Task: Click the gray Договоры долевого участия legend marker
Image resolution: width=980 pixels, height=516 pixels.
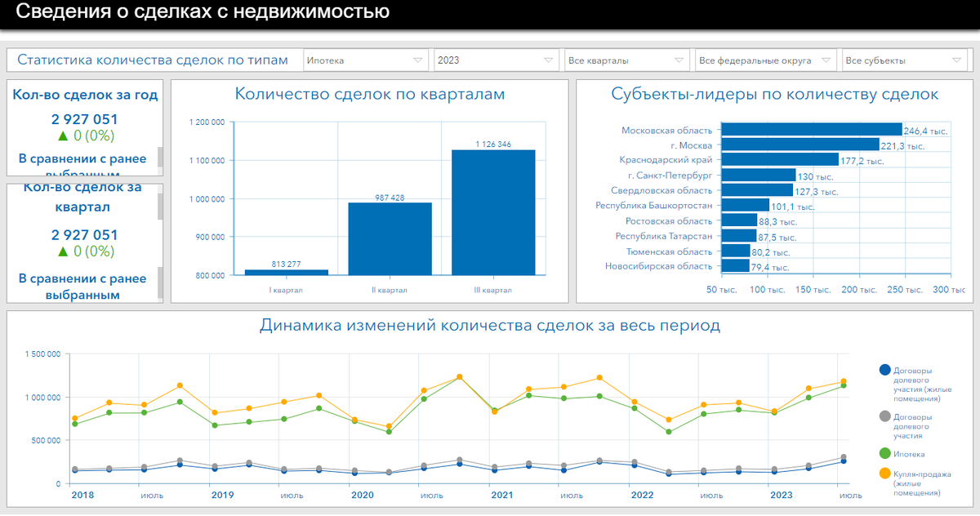Action: 884,416
